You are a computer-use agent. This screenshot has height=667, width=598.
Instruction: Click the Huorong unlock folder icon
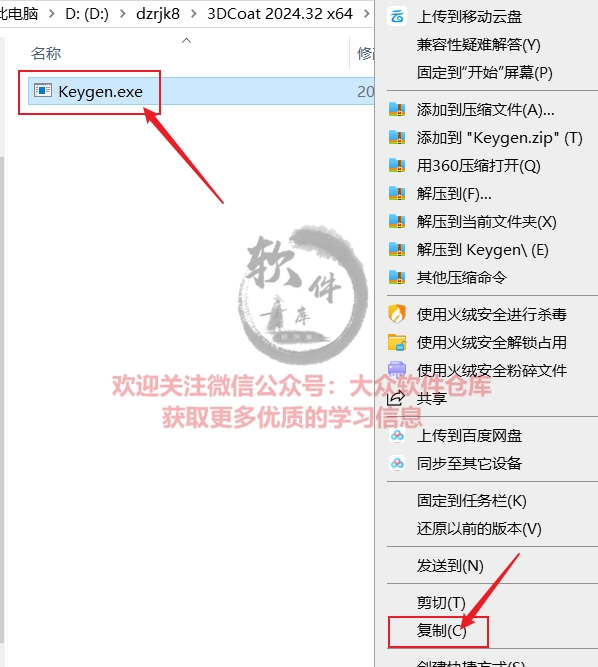396,342
